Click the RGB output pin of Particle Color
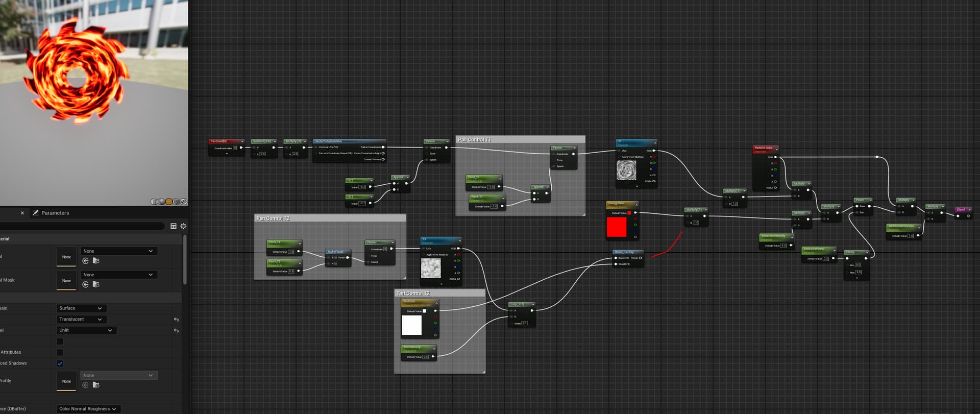This screenshot has height=414, width=980. pos(775,157)
